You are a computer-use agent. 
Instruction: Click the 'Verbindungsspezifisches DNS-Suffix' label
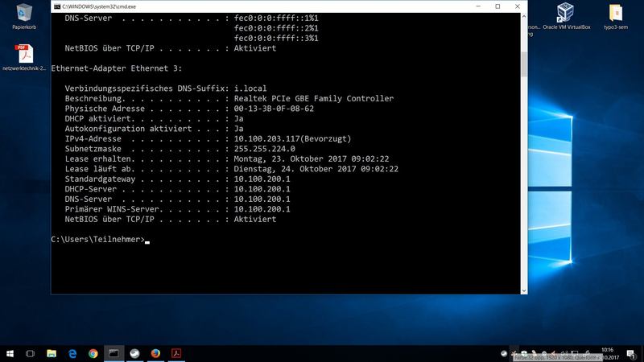tap(145, 88)
